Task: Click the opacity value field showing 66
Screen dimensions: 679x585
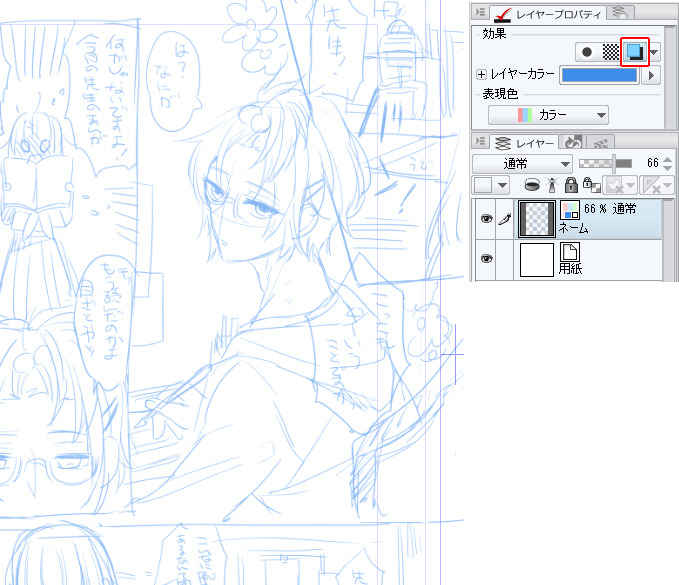Action: pyautogui.click(x=652, y=163)
